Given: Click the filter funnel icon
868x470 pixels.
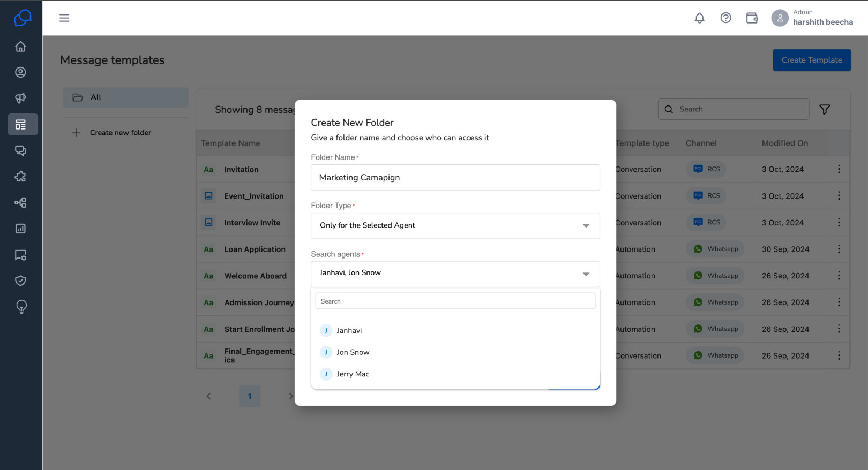Looking at the screenshot, I should click(825, 109).
